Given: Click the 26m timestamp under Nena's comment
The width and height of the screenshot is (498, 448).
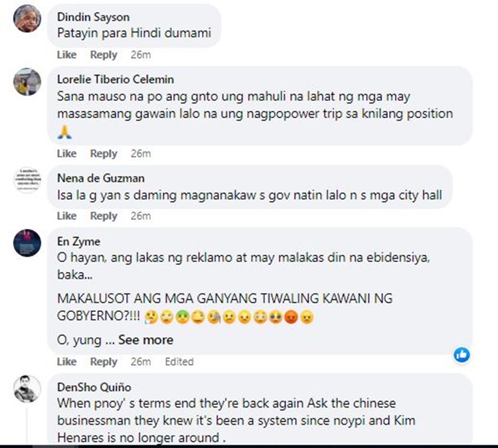Looking at the screenshot, I should click(141, 216).
